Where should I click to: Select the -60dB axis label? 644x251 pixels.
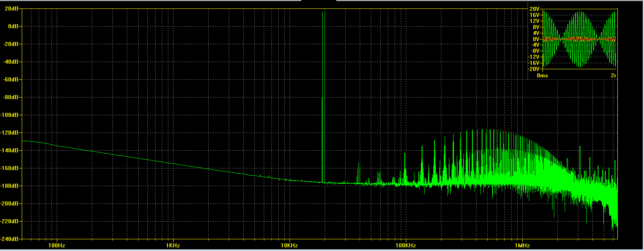(11, 79)
